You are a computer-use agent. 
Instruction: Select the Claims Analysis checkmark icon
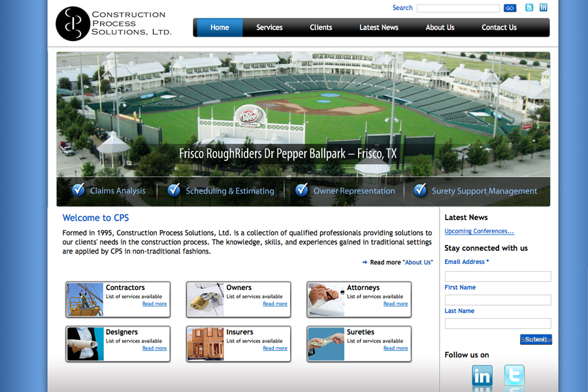(x=78, y=189)
